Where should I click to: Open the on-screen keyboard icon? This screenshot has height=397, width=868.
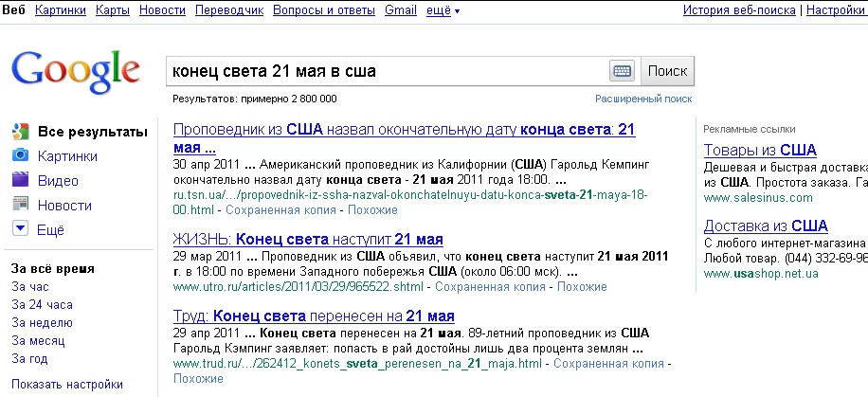click(623, 71)
